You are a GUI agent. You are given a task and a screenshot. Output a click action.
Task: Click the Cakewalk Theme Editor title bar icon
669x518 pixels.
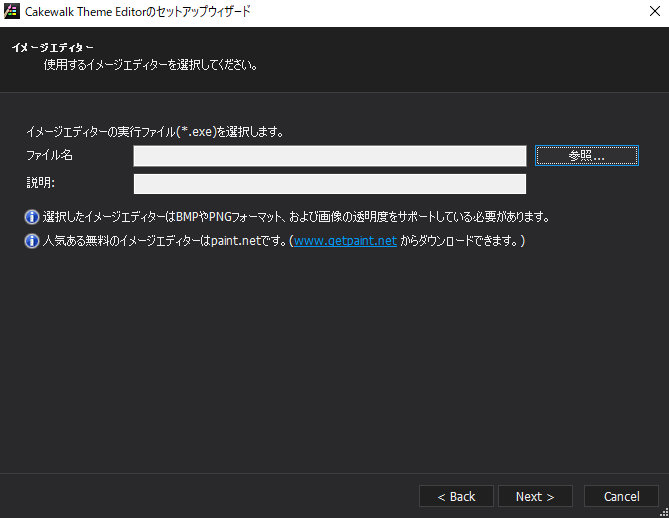click(12, 11)
